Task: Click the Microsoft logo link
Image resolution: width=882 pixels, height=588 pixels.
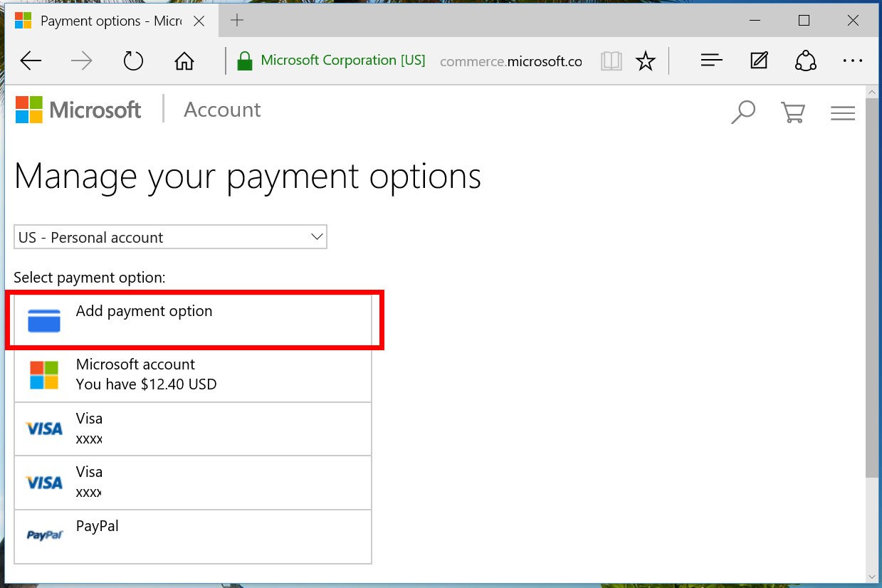Action: click(78, 110)
